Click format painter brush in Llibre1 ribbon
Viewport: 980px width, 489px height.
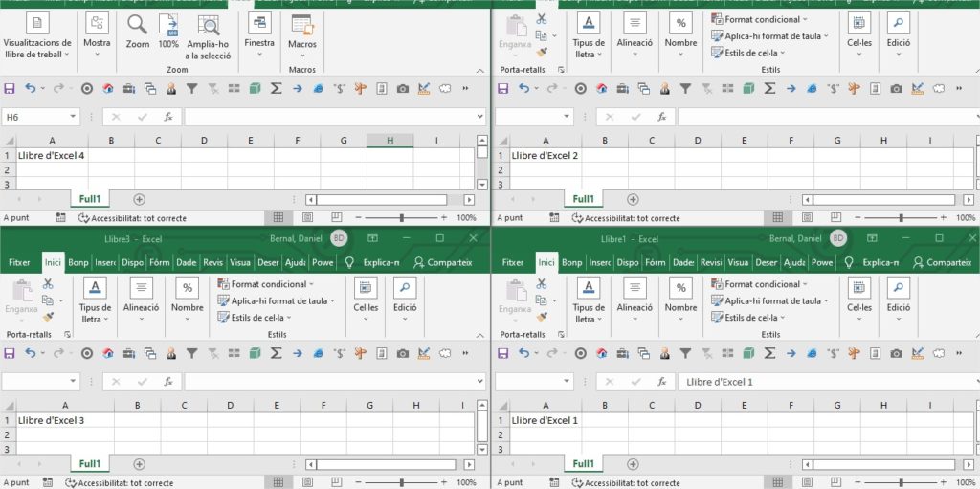click(x=542, y=317)
